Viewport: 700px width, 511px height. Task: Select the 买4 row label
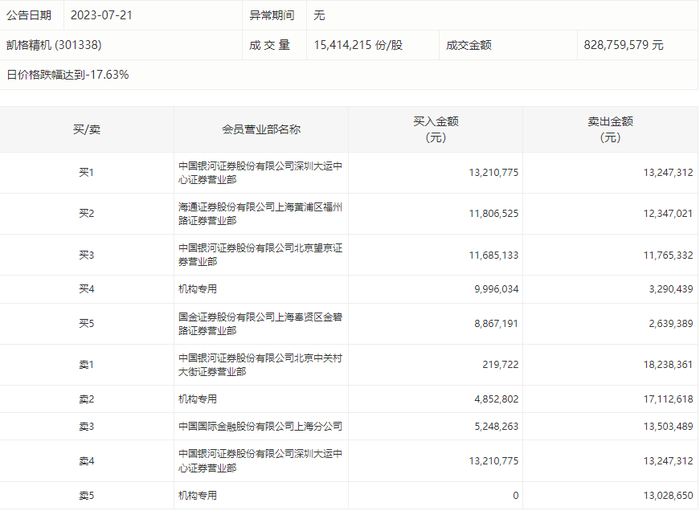(x=87, y=289)
